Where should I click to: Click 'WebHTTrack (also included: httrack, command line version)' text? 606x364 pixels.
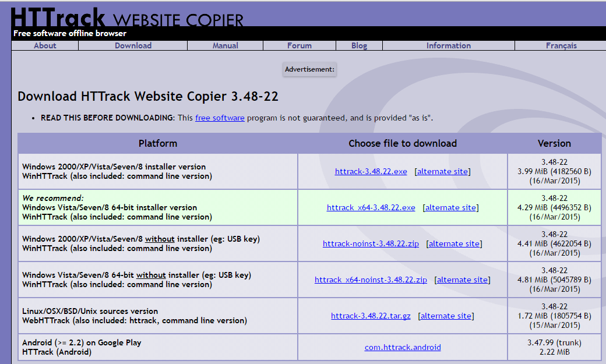[135, 320]
